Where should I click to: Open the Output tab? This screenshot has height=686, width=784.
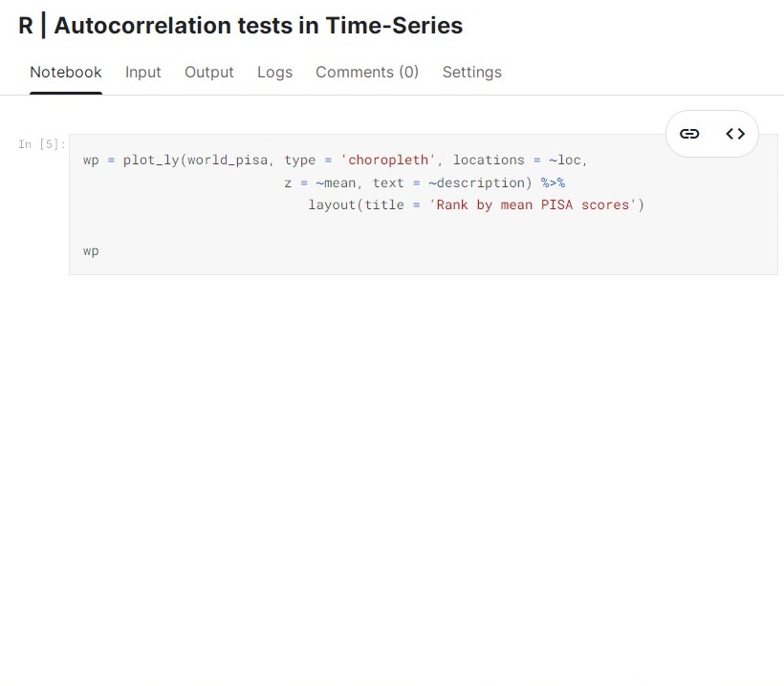pos(209,73)
